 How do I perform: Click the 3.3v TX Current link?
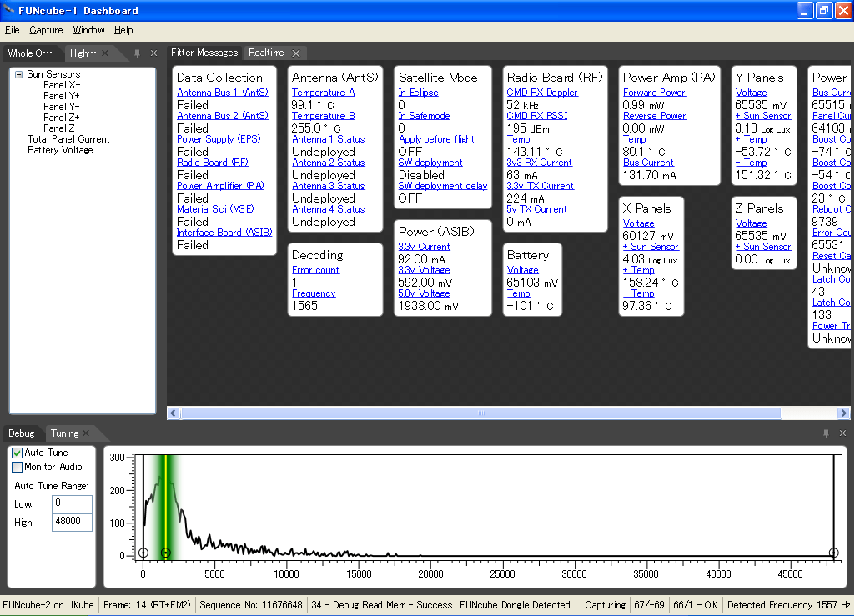[540, 186]
